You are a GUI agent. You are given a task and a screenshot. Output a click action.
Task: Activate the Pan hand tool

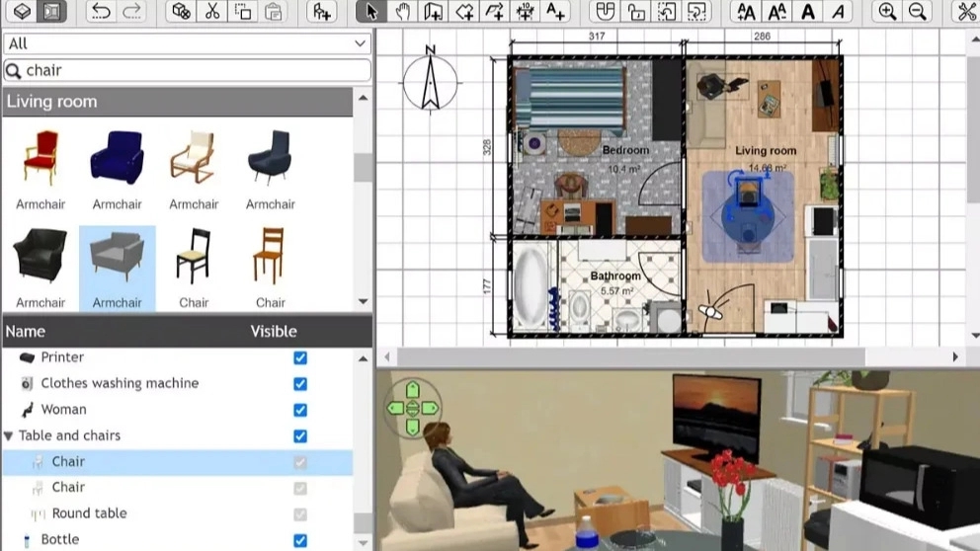click(x=402, y=12)
